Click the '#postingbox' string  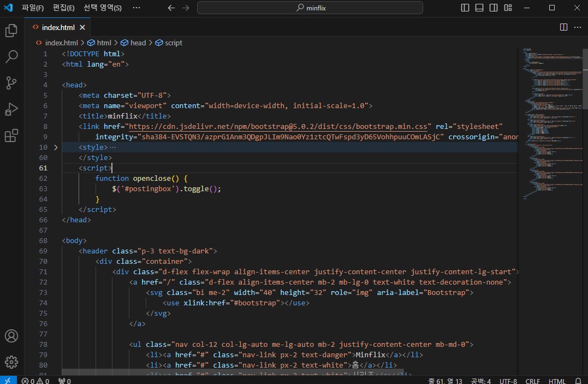coord(148,189)
